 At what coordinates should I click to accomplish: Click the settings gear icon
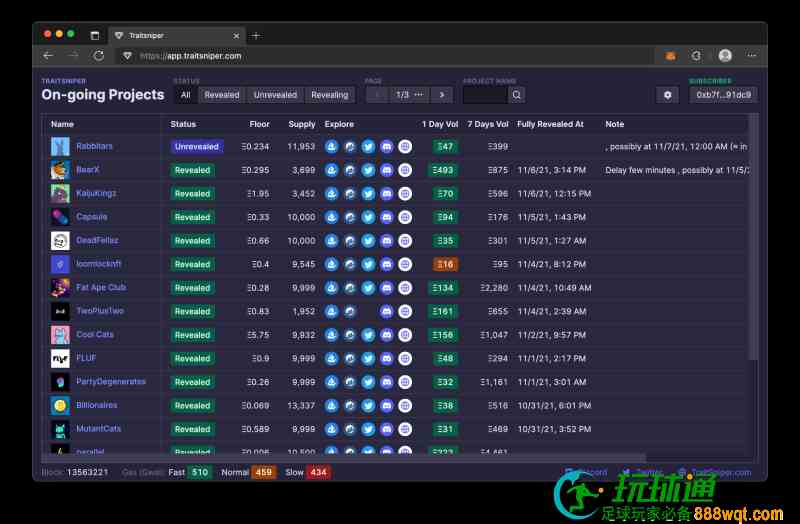click(x=667, y=95)
